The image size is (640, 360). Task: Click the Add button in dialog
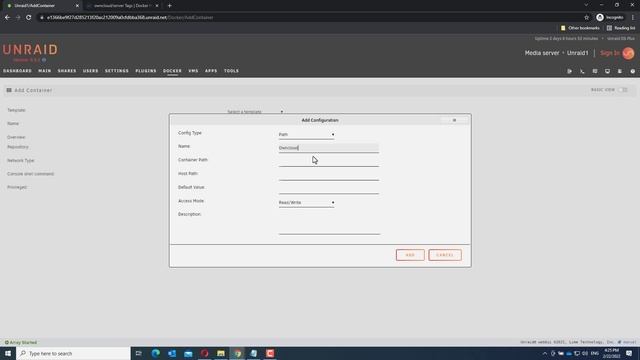[x=410, y=255]
